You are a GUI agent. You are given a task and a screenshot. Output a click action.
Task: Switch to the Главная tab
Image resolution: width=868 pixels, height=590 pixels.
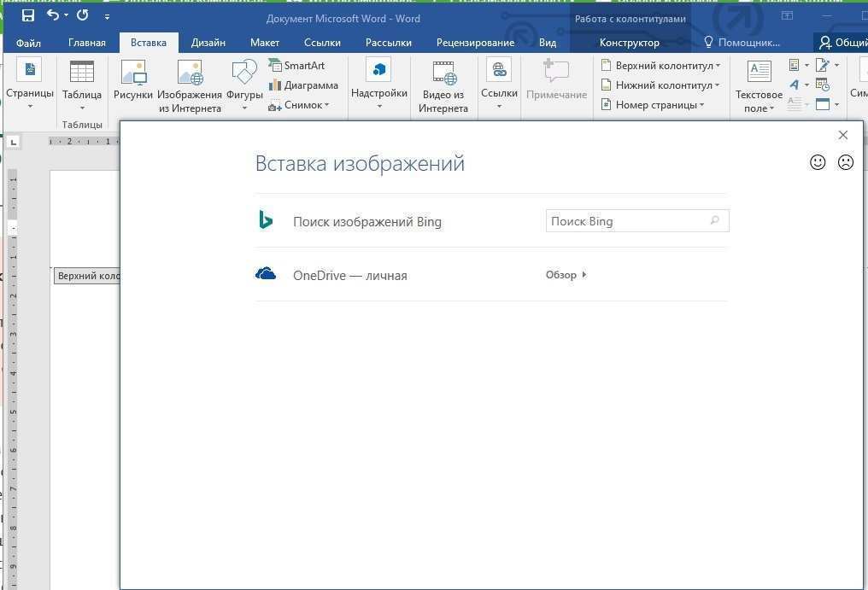point(87,43)
